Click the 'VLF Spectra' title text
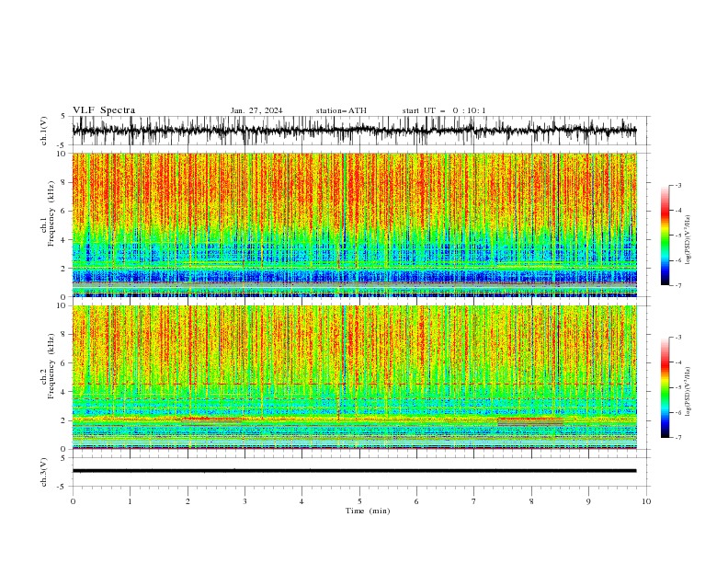This screenshot has width=728, height=563. point(104,110)
